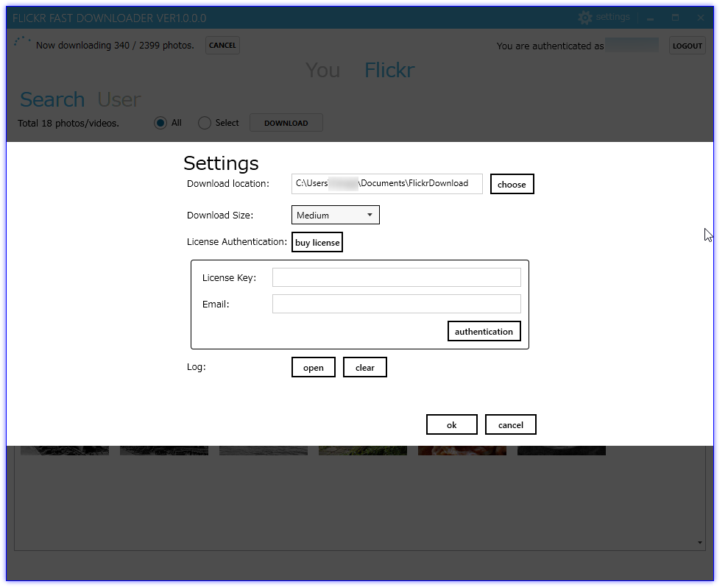Screen dimensions: 728x587
Task: Click the Download button
Action: 286,123
